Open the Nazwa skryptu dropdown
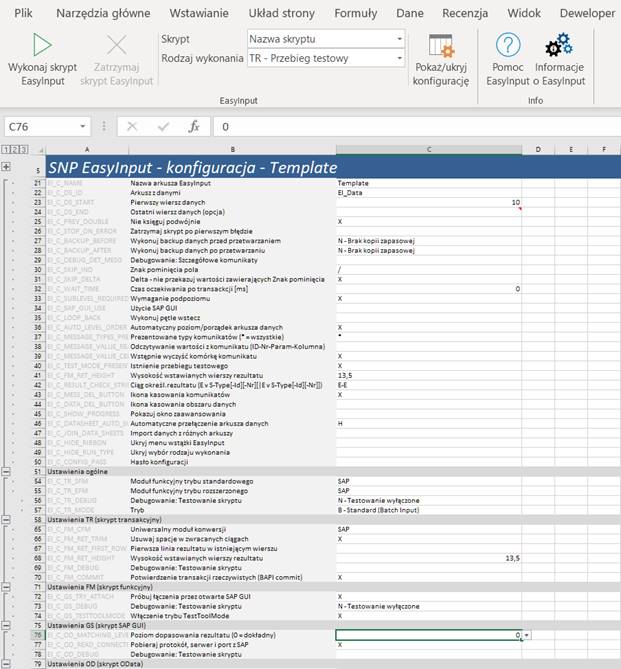621x669 pixels. pyautogui.click(x=399, y=39)
